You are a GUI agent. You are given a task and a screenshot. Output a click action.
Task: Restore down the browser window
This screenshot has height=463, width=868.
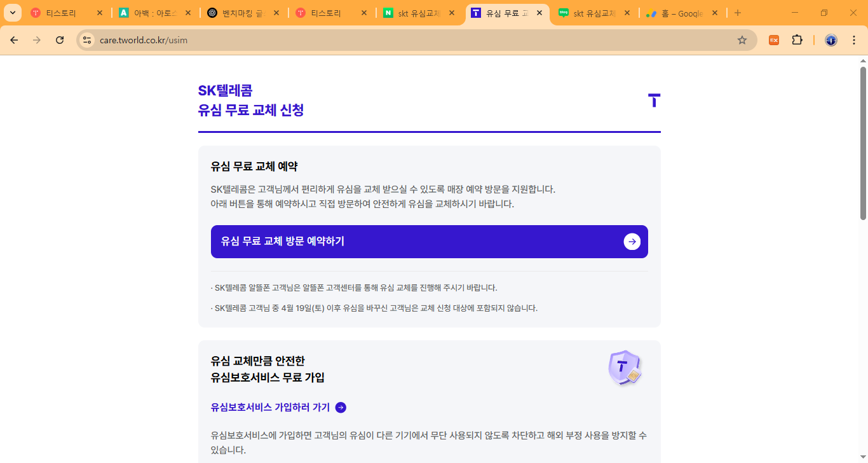tap(824, 13)
